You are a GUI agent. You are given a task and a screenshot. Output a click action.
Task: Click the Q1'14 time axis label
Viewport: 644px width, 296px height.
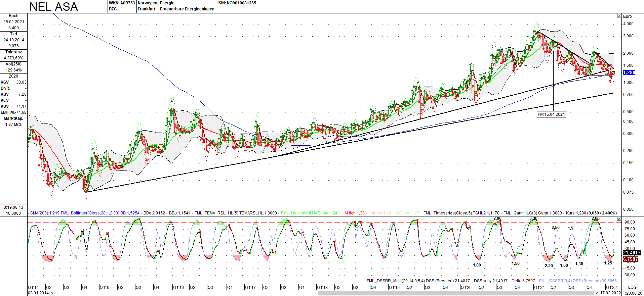[33, 288]
